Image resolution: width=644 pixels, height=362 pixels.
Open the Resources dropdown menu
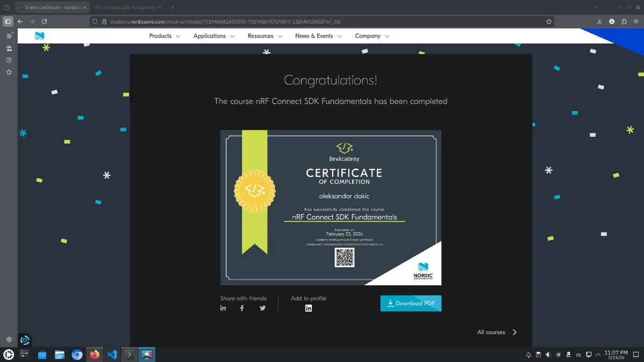[x=265, y=36]
